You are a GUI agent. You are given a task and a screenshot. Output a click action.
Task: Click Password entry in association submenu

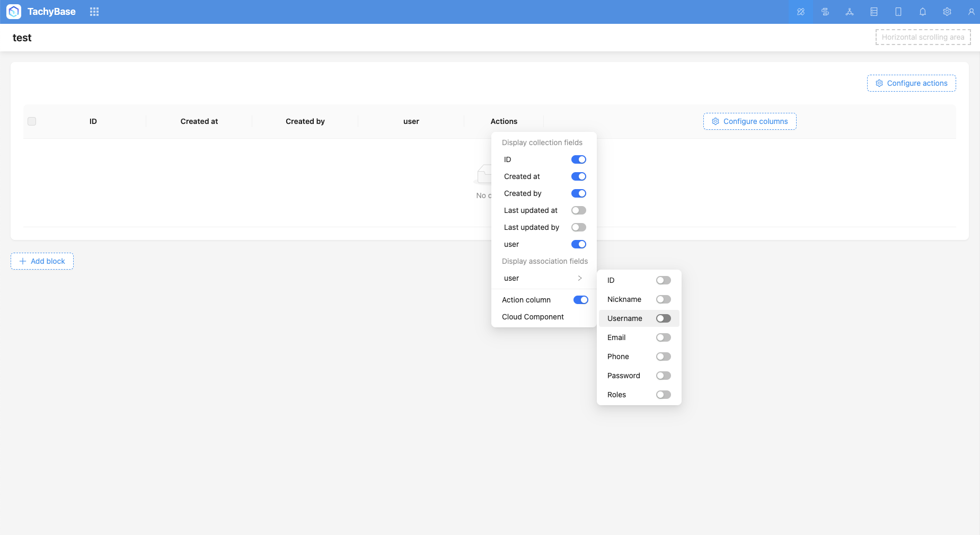point(639,376)
